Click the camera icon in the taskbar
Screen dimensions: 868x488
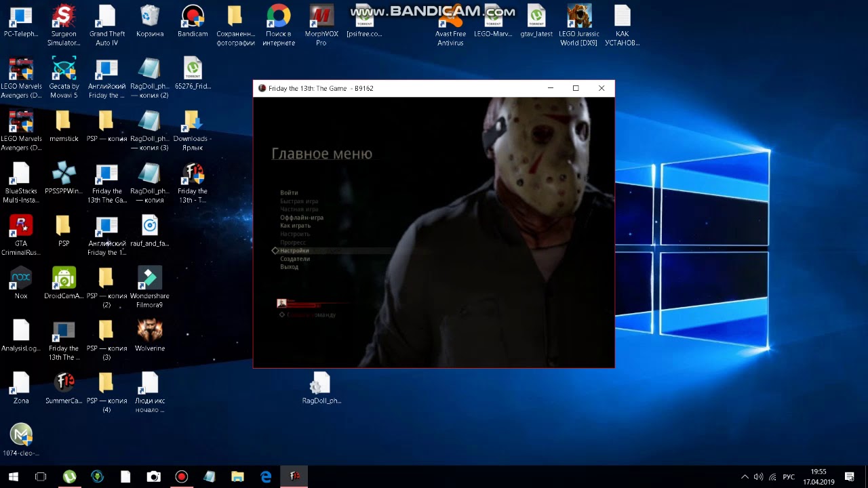pos(153,476)
